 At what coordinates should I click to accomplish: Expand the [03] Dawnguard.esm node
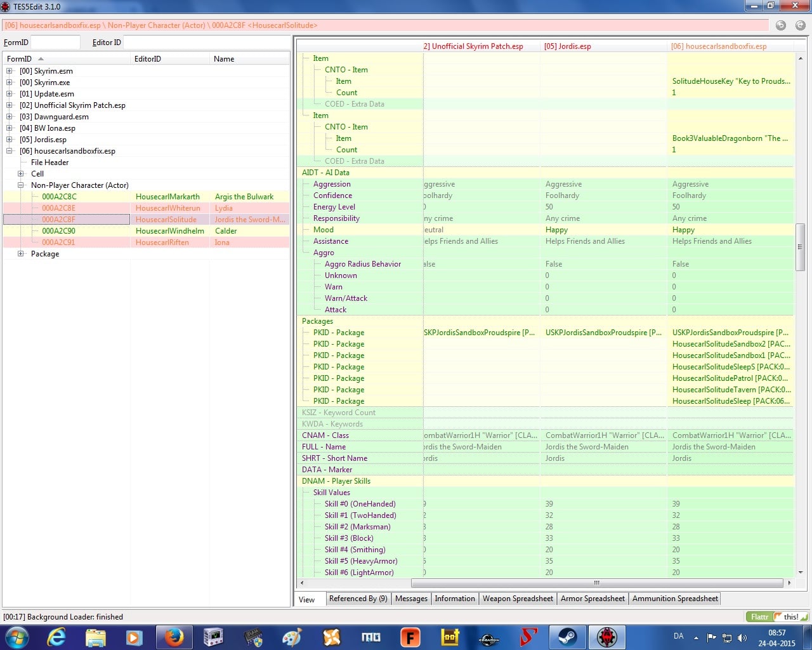(x=10, y=117)
